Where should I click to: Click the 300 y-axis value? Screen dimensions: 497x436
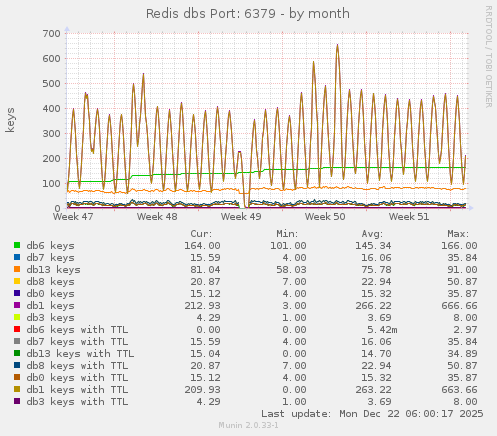51,133
